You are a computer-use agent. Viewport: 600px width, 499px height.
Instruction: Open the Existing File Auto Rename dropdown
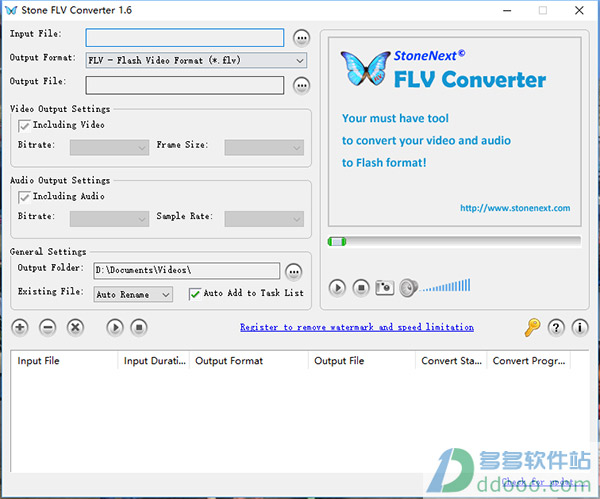(x=133, y=295)
